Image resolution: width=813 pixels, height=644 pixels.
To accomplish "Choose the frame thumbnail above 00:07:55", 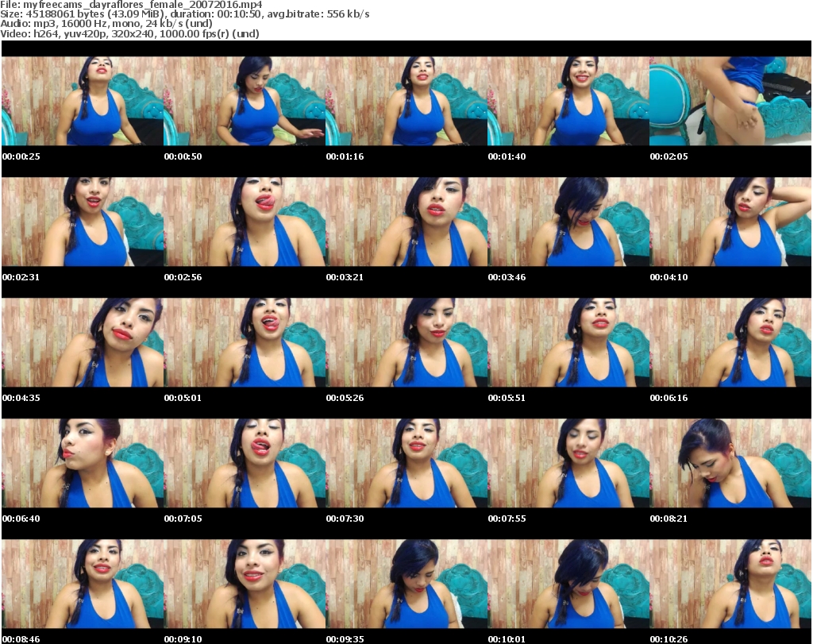I will point(568,464).
